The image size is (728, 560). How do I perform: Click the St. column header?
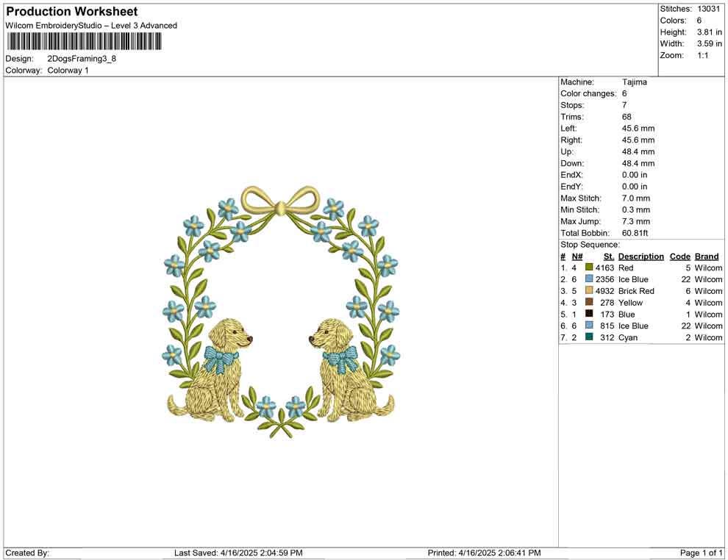point(608,256)
